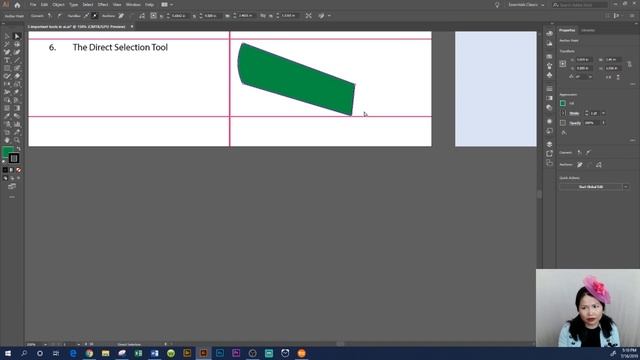Select the Pen tool
Viewport: 640px width, 360px height.
(7, 52)
